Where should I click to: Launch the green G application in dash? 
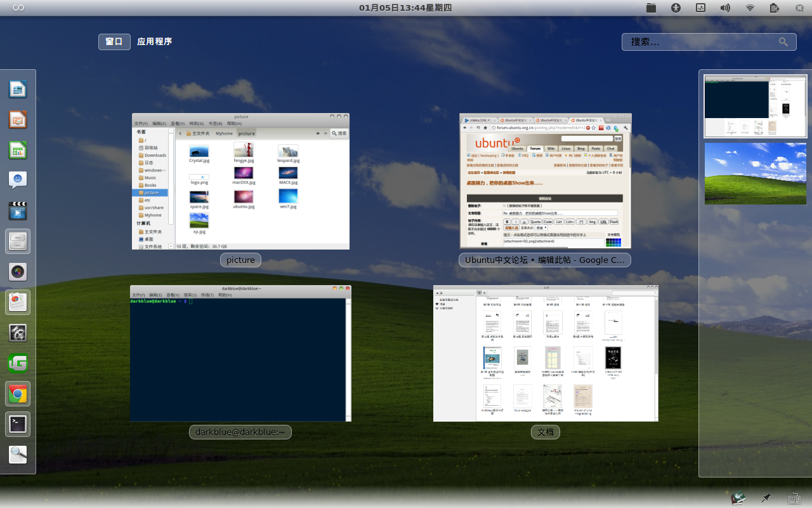pos(18,363)
